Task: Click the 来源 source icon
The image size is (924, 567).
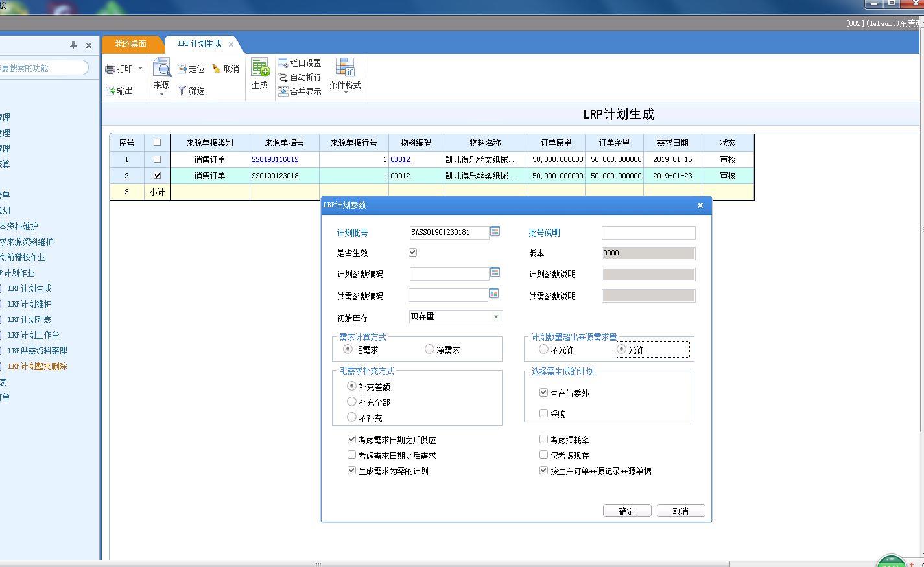Action: coord(161,68)
